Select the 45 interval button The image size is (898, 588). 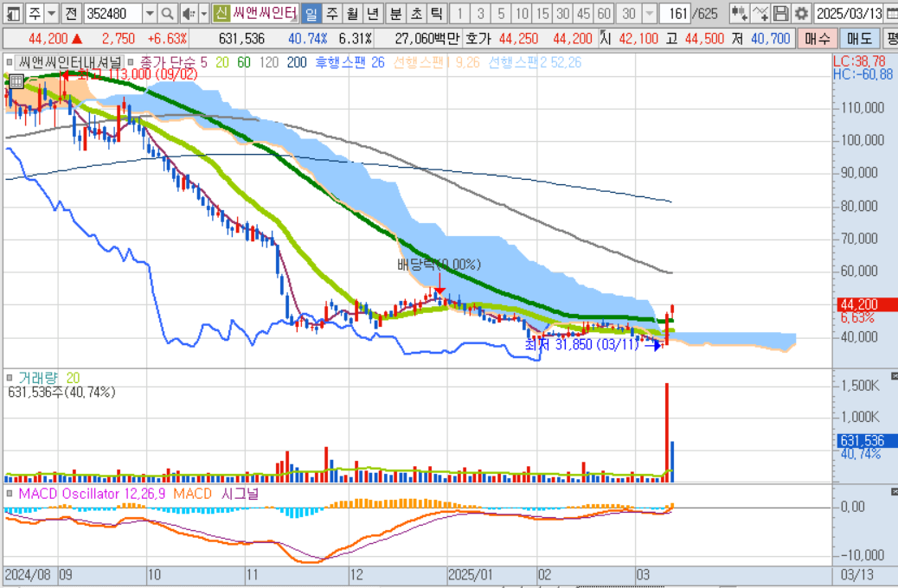pyautogui.click(x=584, y=13)
